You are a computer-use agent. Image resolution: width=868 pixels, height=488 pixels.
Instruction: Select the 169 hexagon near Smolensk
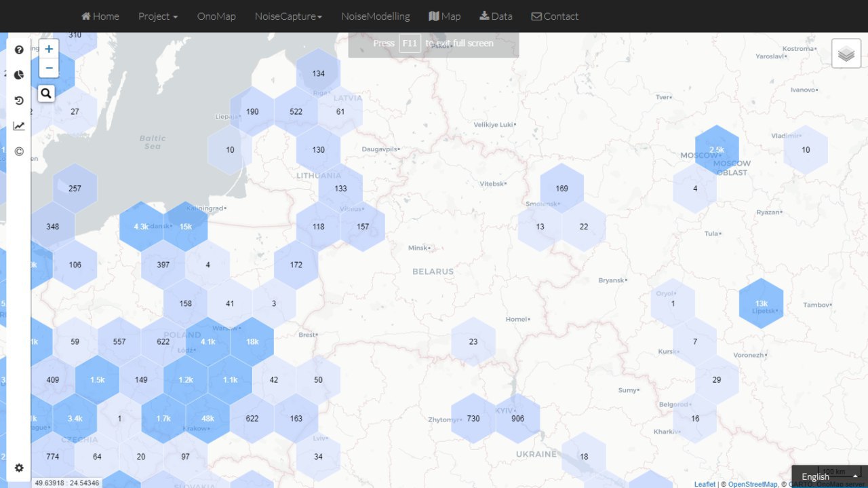point(562,189)
